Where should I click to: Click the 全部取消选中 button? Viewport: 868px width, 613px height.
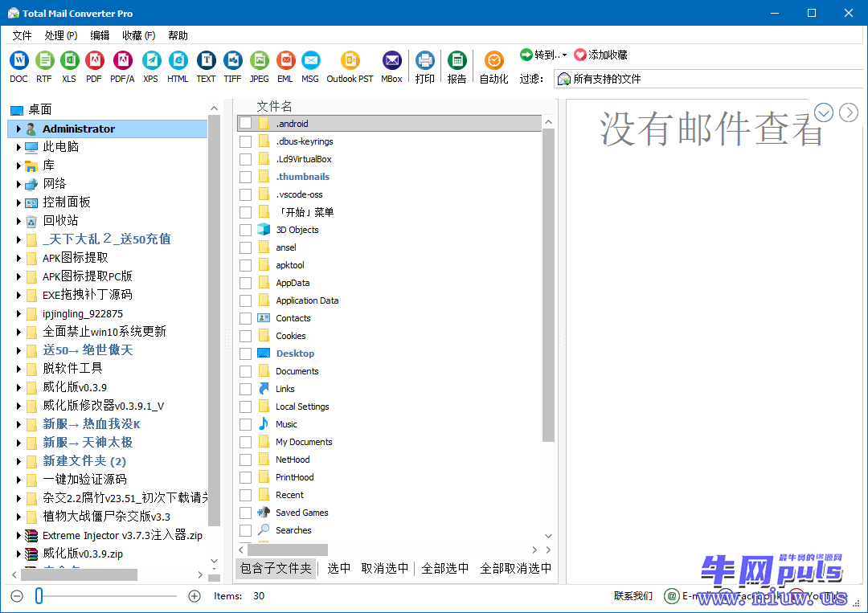[516, 568]
